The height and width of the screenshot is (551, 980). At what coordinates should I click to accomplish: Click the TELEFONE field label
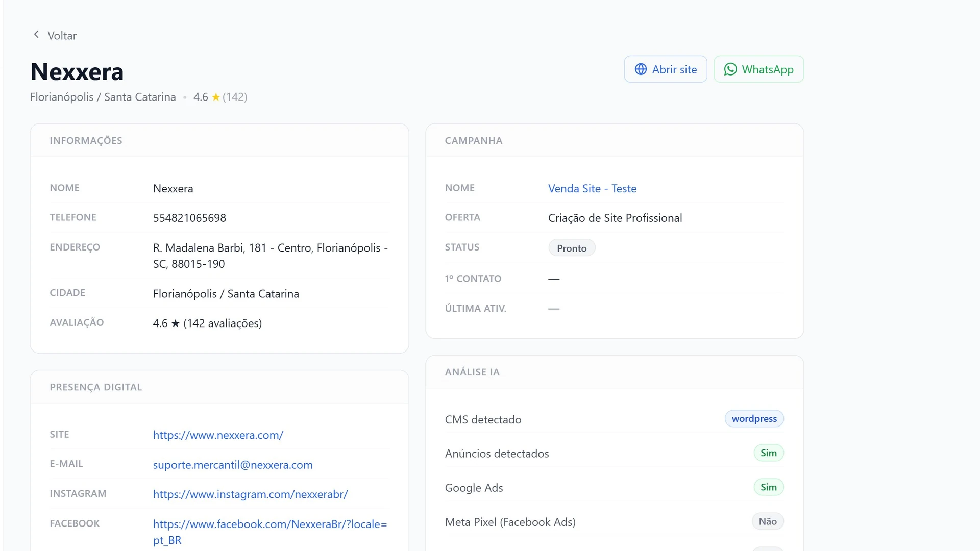pyautogui.click(x=73, y=217)
